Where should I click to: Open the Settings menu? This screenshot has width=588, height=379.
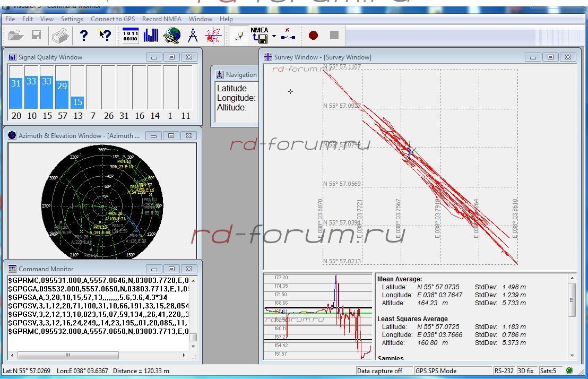(72, 19)
